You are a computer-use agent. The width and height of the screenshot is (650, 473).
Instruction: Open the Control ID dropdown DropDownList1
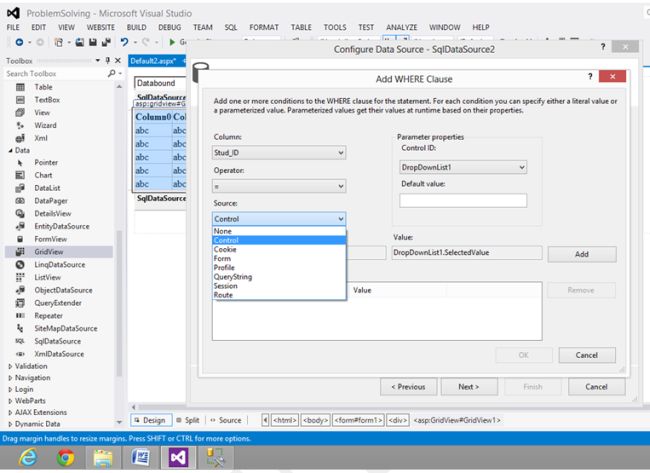[x=463, y=167]
